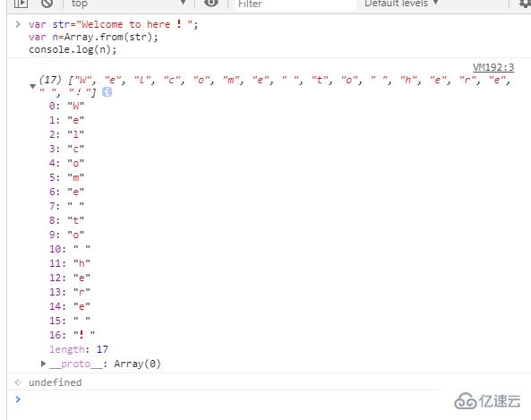
Task: Open console settings gear icon
Action: 525,4
